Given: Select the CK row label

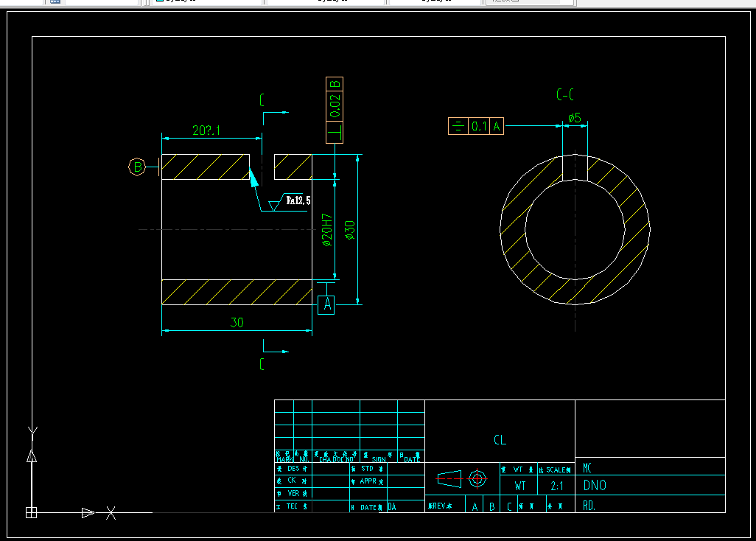Looking at the screenshot, I should pyautogui.click(x=292, y=481).
